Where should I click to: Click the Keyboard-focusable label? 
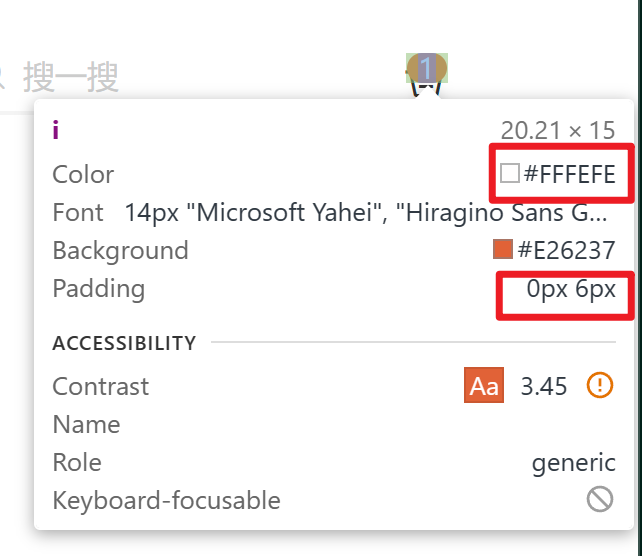[x=166, y=500]
